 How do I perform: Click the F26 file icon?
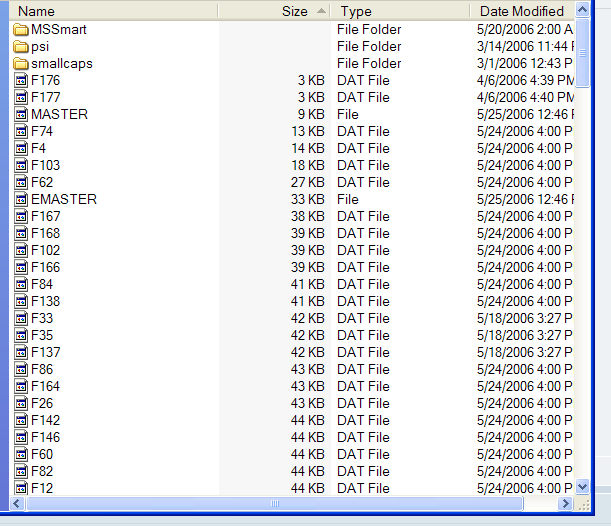pyautogui.click(x=21, y=404)
